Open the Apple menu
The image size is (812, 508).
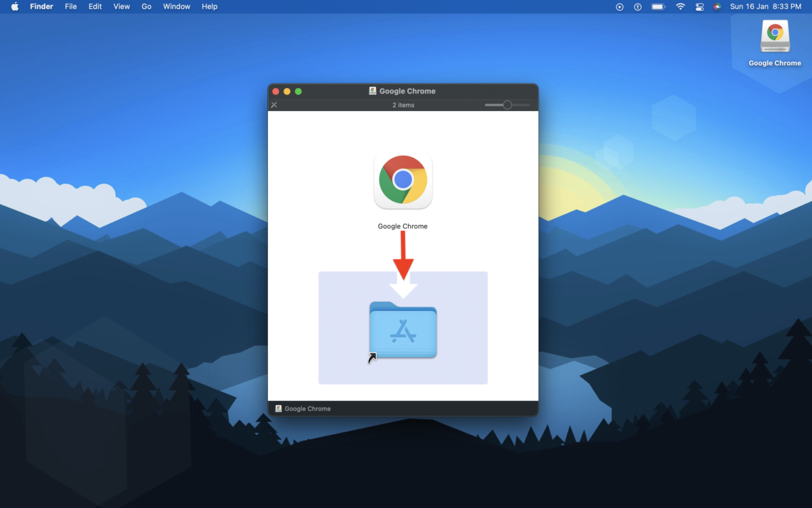click(14, 7)
